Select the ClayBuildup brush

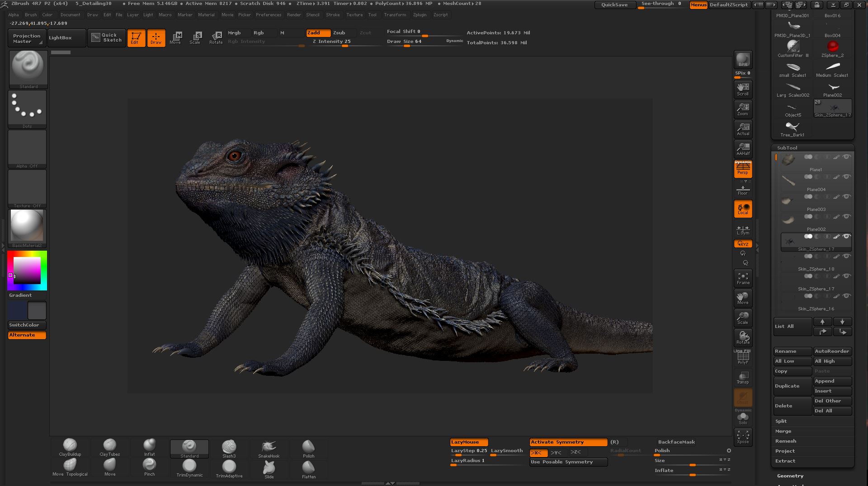pyautogui.click(x=70, y=447)
